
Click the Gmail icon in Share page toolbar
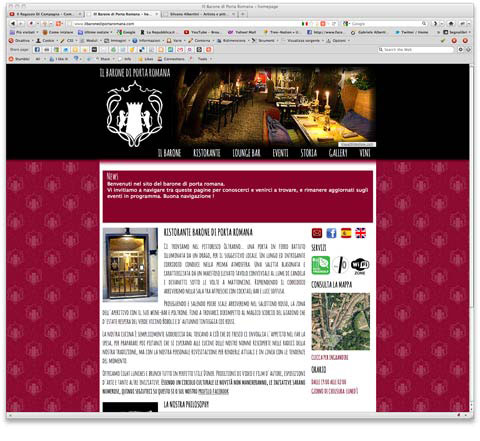[180, 50]
